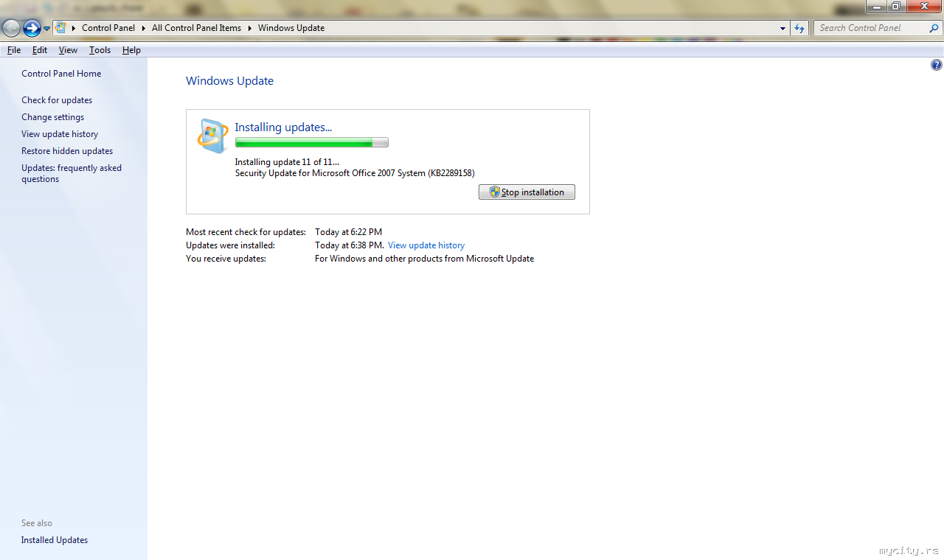Open Updates: frequently asked questions

click(x=72, y=173)
